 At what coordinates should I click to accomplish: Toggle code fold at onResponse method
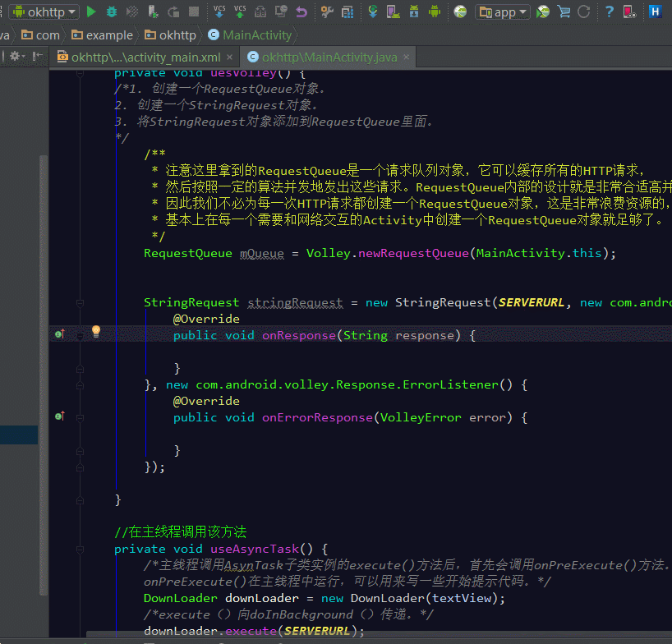tap(81, 335)
